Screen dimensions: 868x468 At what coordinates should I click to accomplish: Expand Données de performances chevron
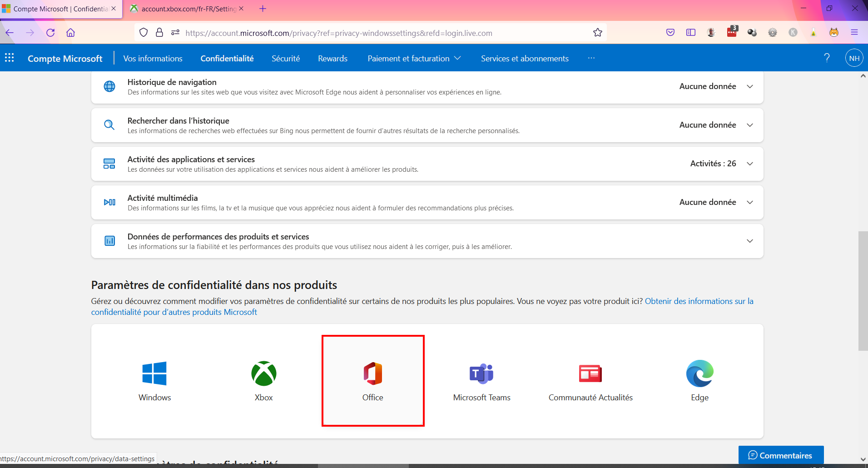[750, 241]
